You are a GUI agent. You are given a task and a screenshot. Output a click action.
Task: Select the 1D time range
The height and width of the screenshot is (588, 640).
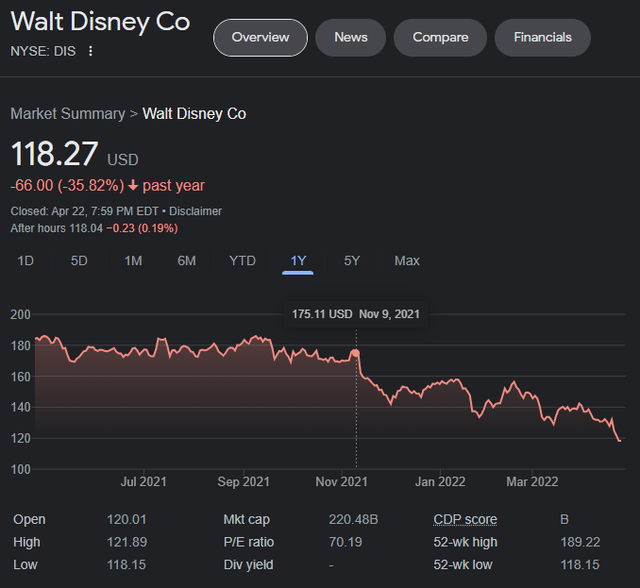[x=25, y=260]
